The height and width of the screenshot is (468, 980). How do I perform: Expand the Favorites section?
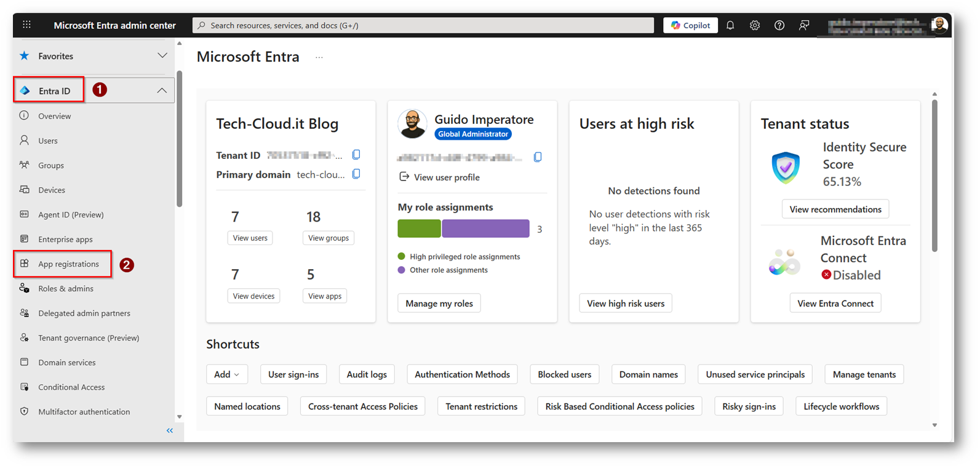tap(162, 55)
